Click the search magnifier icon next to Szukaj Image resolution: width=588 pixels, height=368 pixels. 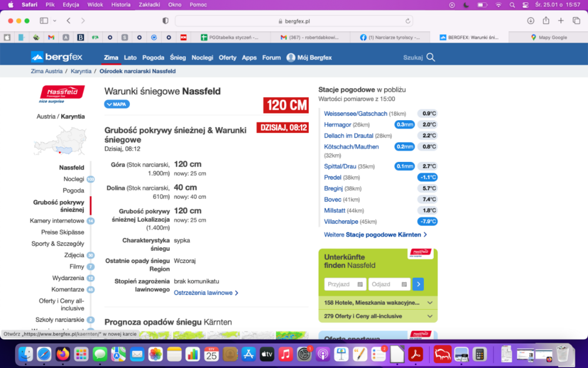coord(430,57)
